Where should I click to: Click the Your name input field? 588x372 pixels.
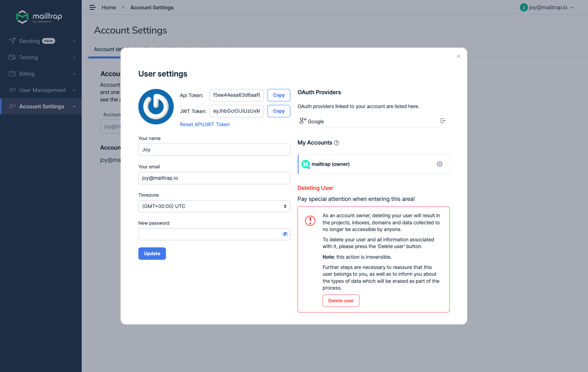coord(214,150)
